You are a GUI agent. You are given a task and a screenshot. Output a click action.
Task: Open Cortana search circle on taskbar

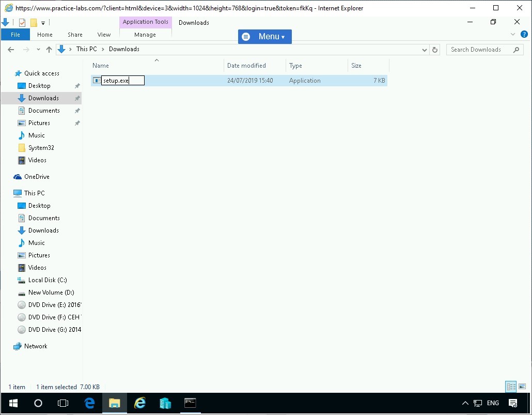point(38,403)
